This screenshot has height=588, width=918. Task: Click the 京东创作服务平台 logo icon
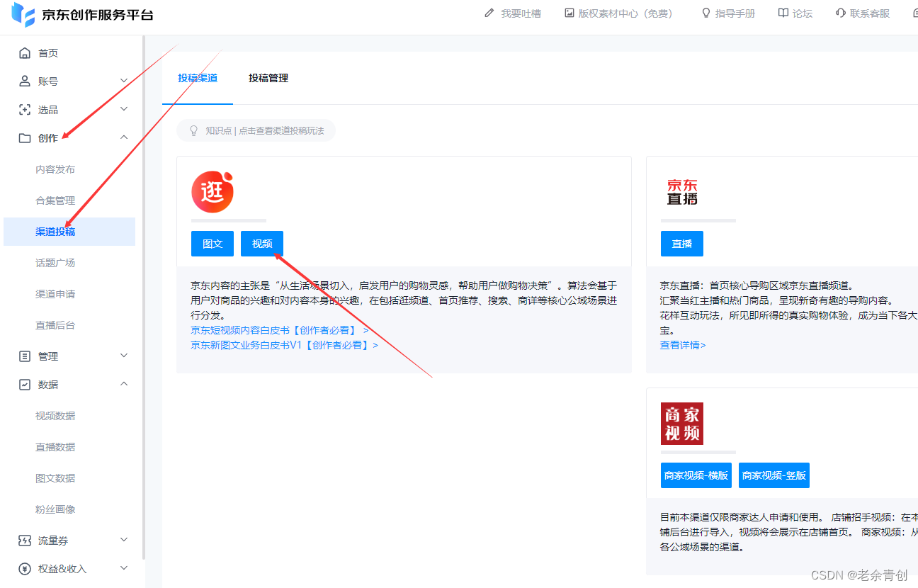pos(23,14)
